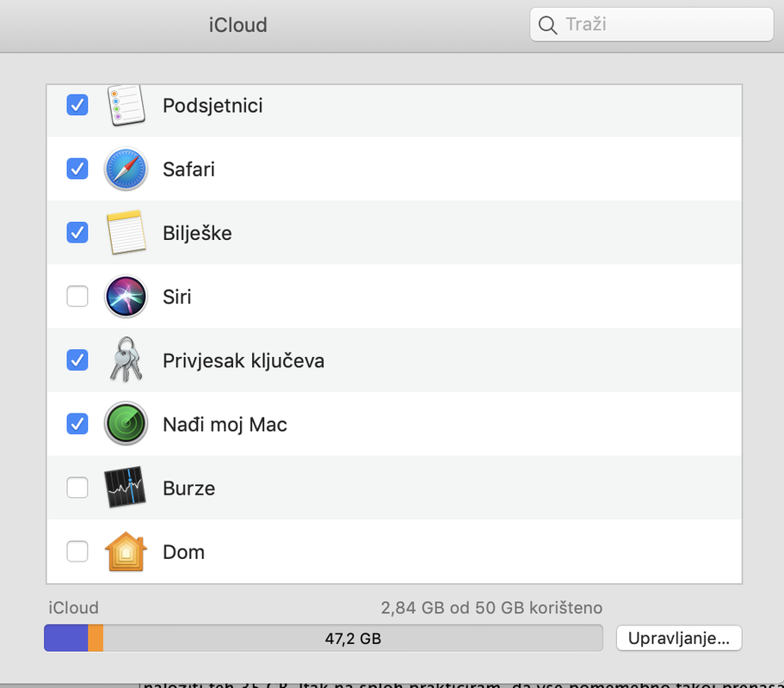
Task: Select the Bilješke label
Action: (197, 233)
